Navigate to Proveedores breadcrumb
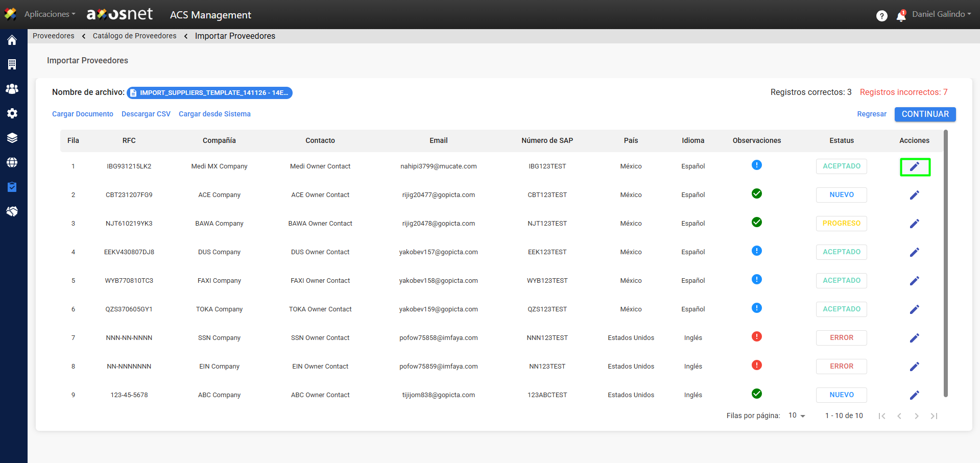 click(x=53, y=36)
